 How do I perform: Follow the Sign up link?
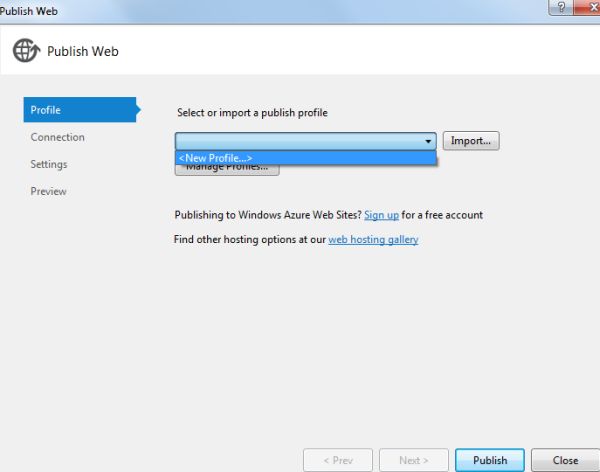click(x=381, y=215)
